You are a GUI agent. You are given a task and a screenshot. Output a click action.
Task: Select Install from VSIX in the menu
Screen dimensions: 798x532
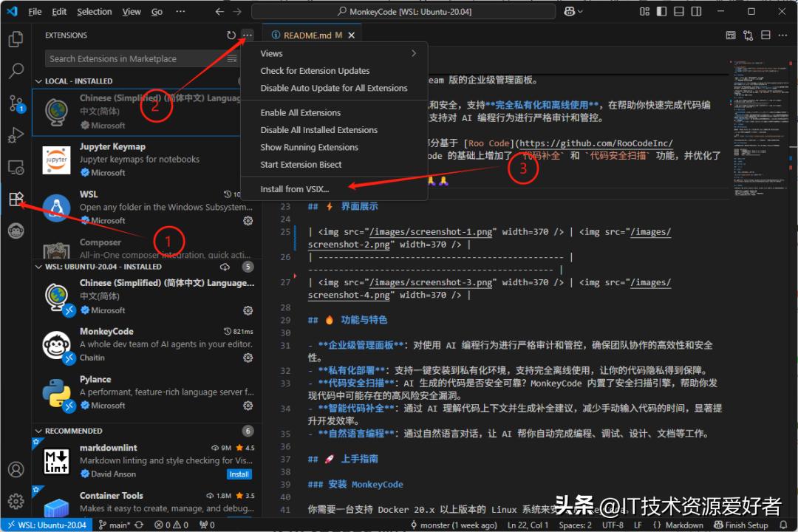293,188
